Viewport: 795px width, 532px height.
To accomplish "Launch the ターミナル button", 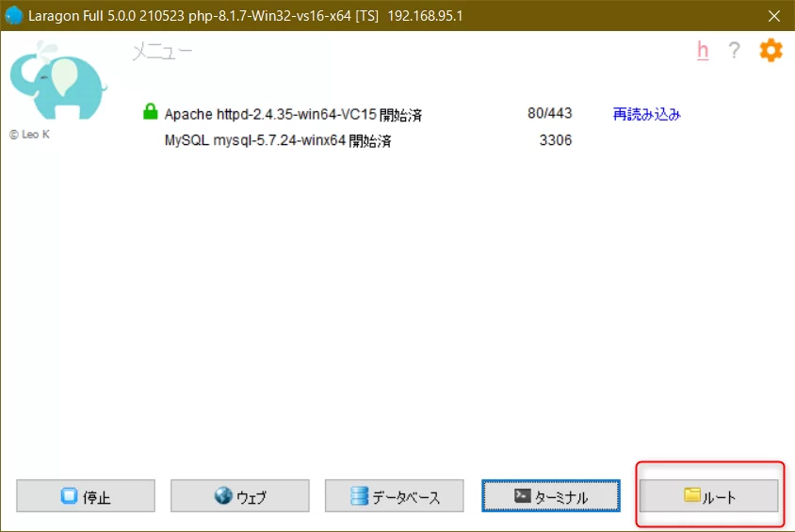I will (x=551, y=496).
